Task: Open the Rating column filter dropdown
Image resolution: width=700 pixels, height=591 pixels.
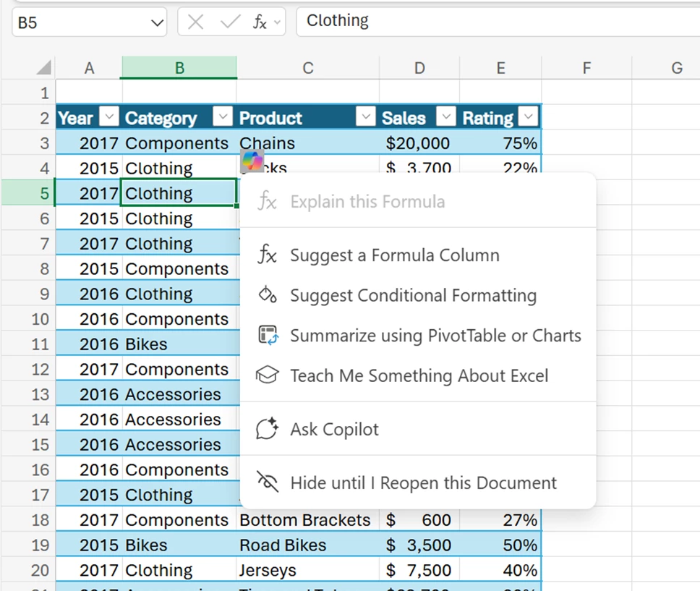Action: click(528, 116)
